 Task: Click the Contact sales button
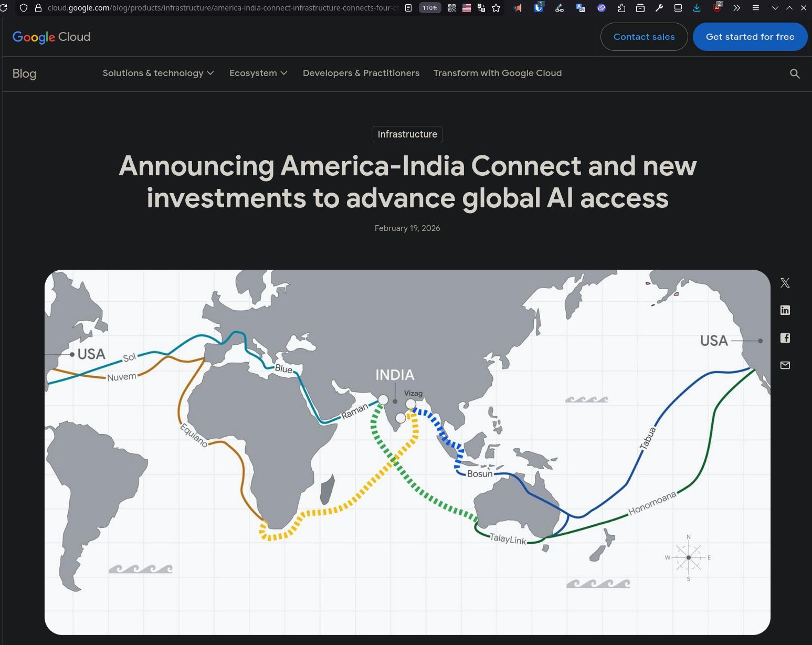tap(644, 37)
